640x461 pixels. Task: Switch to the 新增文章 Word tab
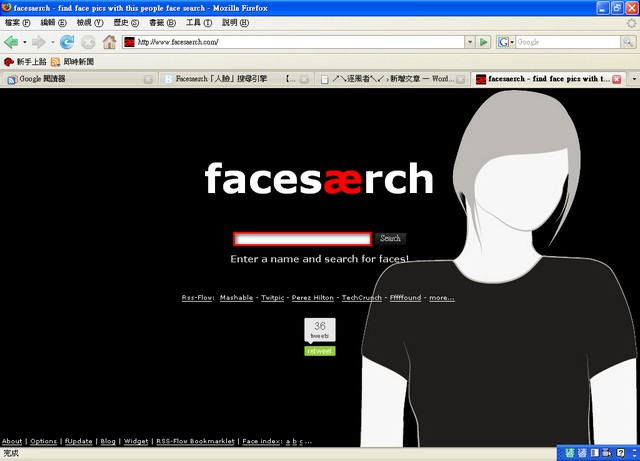(x=392, y=79)
